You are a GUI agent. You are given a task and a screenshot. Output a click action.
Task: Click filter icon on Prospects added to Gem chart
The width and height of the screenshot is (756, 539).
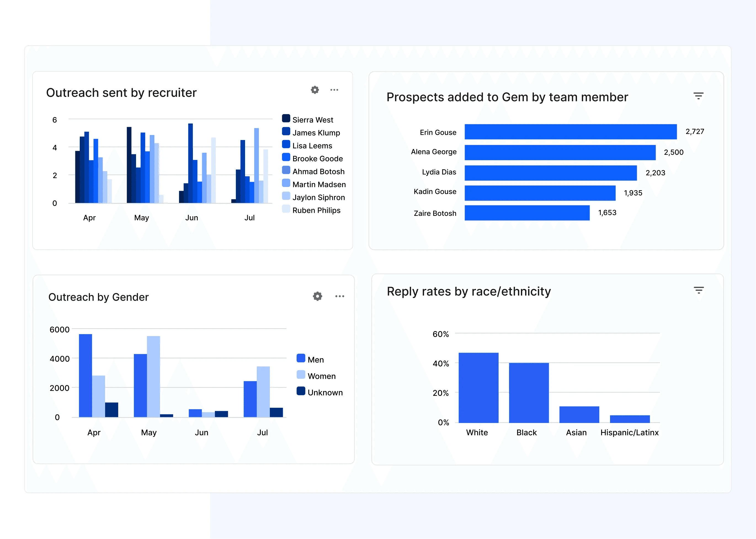click(x=698, y=96)
